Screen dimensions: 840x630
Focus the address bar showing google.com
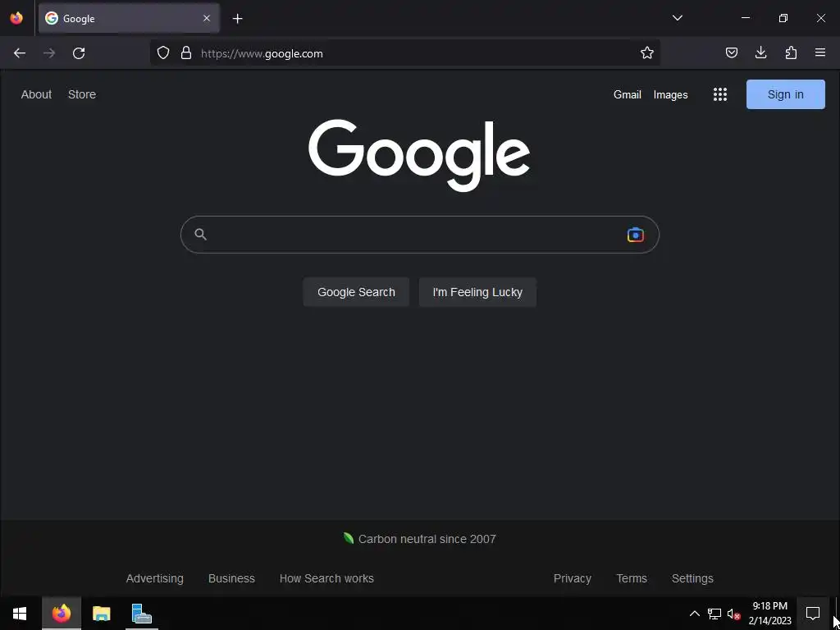click(405, 53)
